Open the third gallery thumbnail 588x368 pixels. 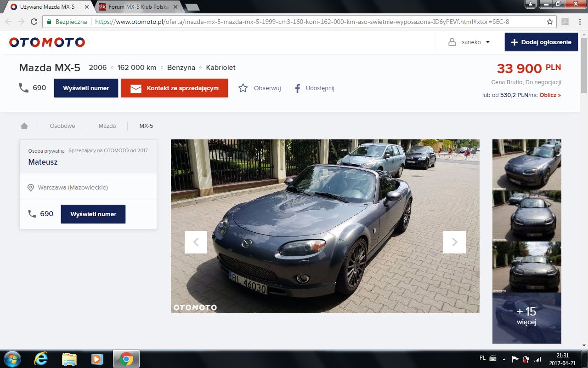(x=527, y=267)
